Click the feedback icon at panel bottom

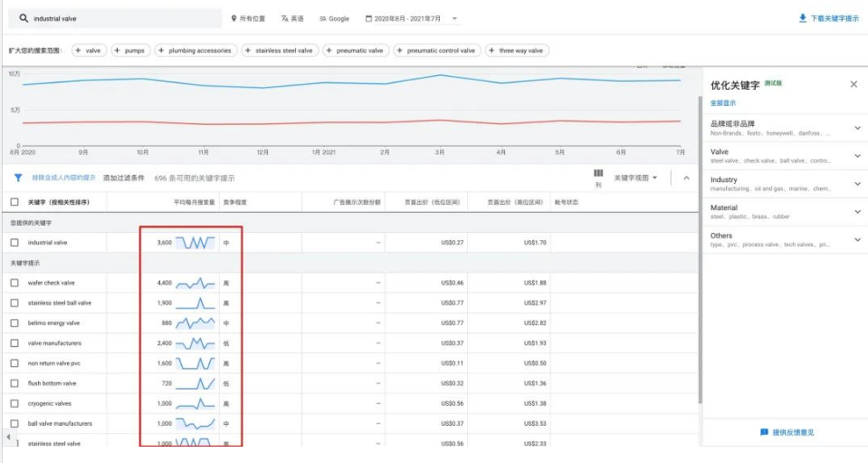[x=764, y=432]
